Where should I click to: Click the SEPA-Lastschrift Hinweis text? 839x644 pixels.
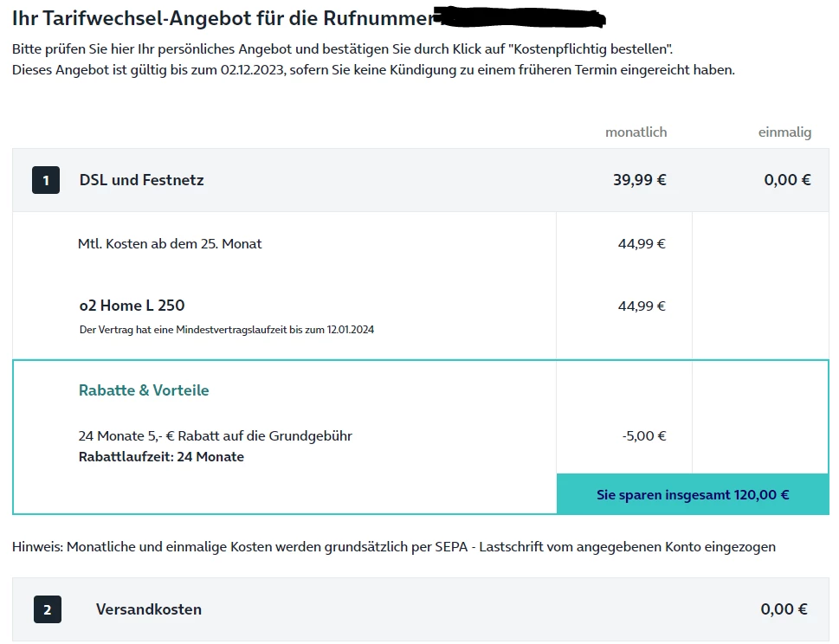[x=394, y=547]
